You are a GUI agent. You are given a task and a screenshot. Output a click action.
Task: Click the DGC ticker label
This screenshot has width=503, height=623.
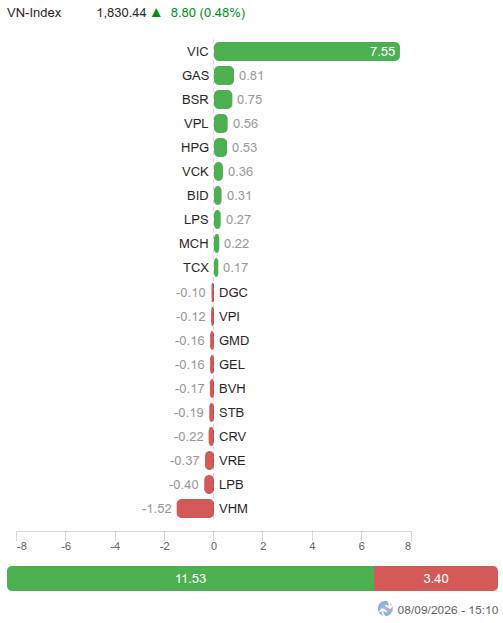coord(233,292)
